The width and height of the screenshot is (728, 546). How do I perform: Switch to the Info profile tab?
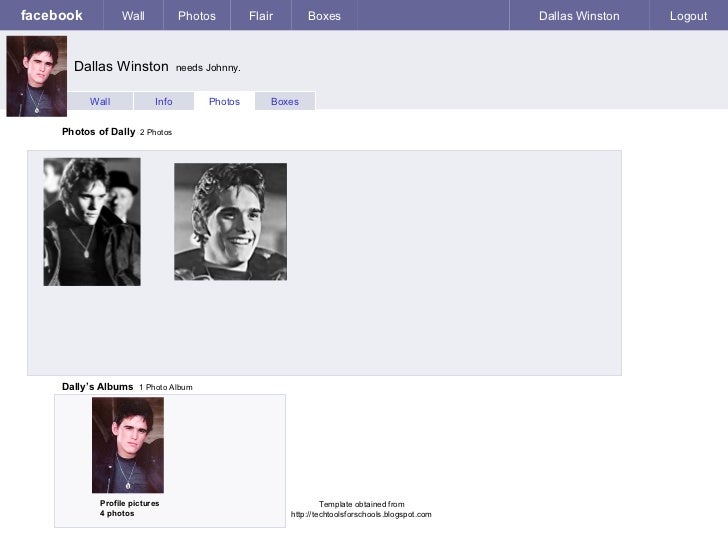click(x=164, y=101)
